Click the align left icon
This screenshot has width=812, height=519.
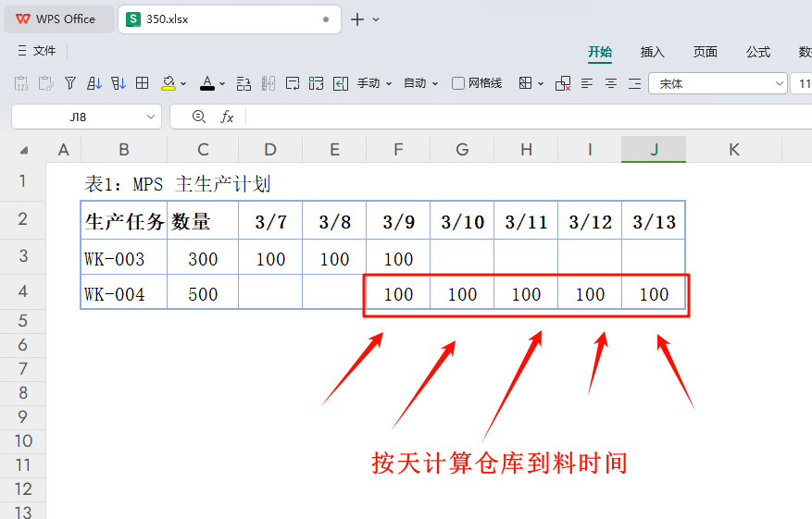point(587,83)
